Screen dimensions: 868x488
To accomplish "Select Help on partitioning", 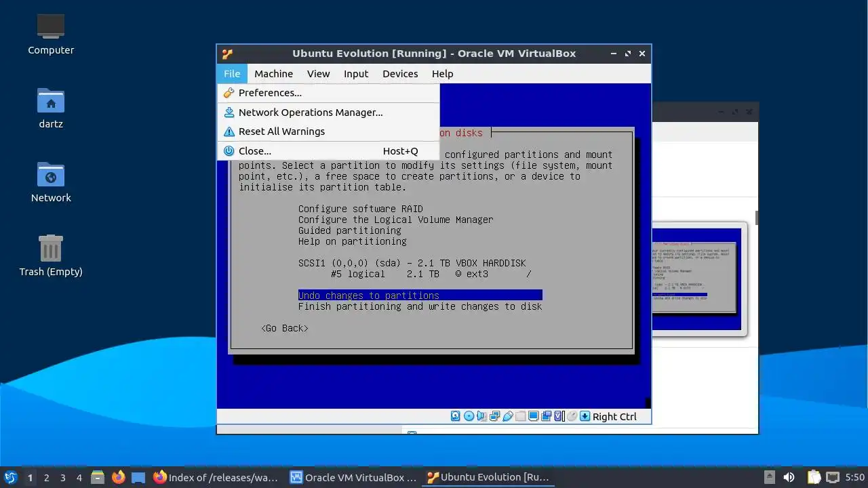I will point(353,241).
